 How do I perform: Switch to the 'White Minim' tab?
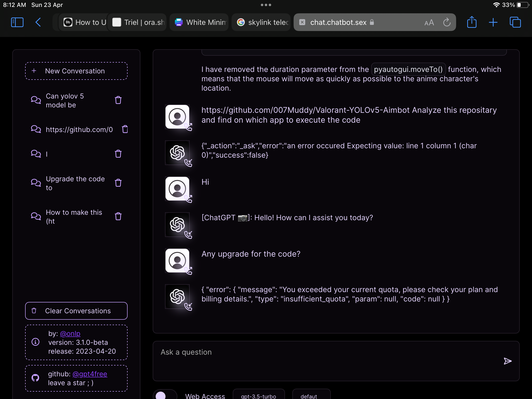point(199,22)
